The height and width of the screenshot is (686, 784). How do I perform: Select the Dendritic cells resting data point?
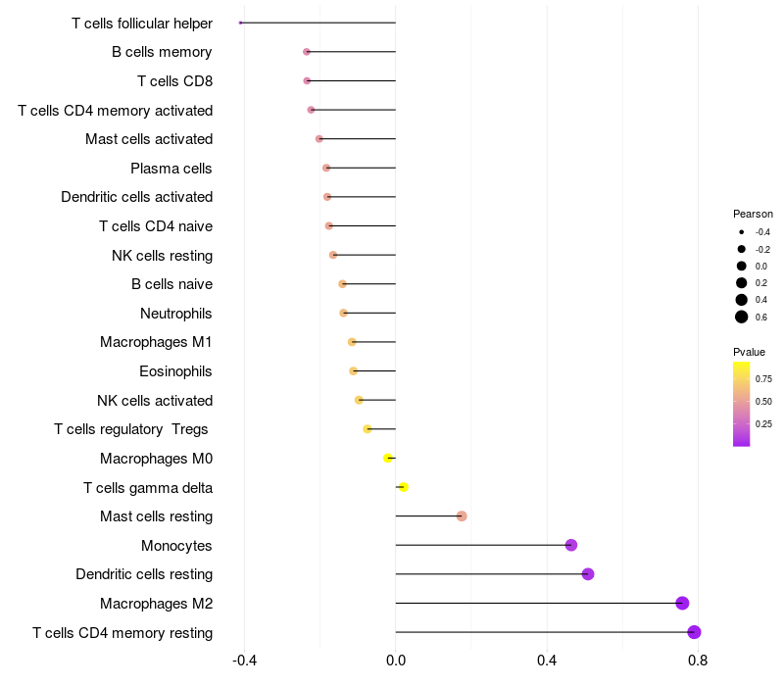coord(588,574)
